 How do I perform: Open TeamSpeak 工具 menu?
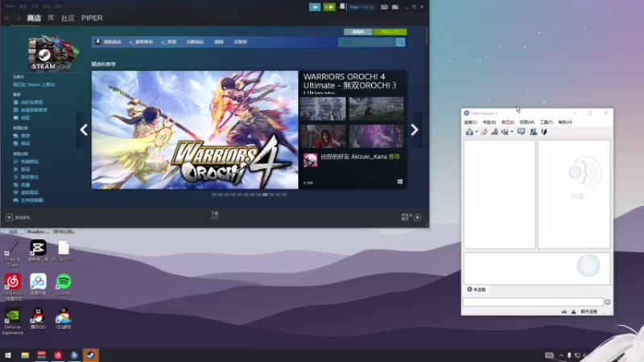click(547, 122)
